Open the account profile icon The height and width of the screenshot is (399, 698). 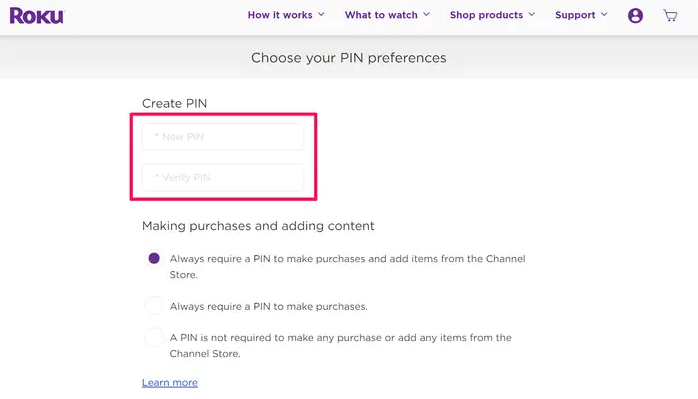tap(635, 16)
